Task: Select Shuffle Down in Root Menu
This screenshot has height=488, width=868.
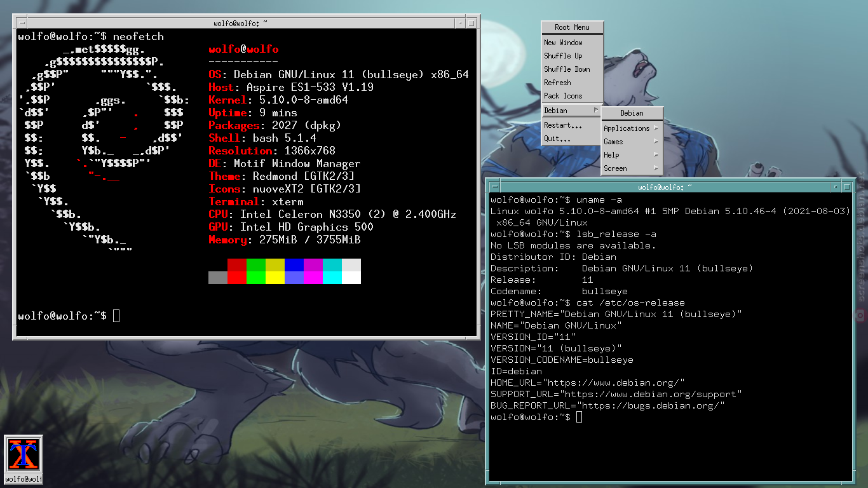Action: pyautogui.click(x=572, y=69)
